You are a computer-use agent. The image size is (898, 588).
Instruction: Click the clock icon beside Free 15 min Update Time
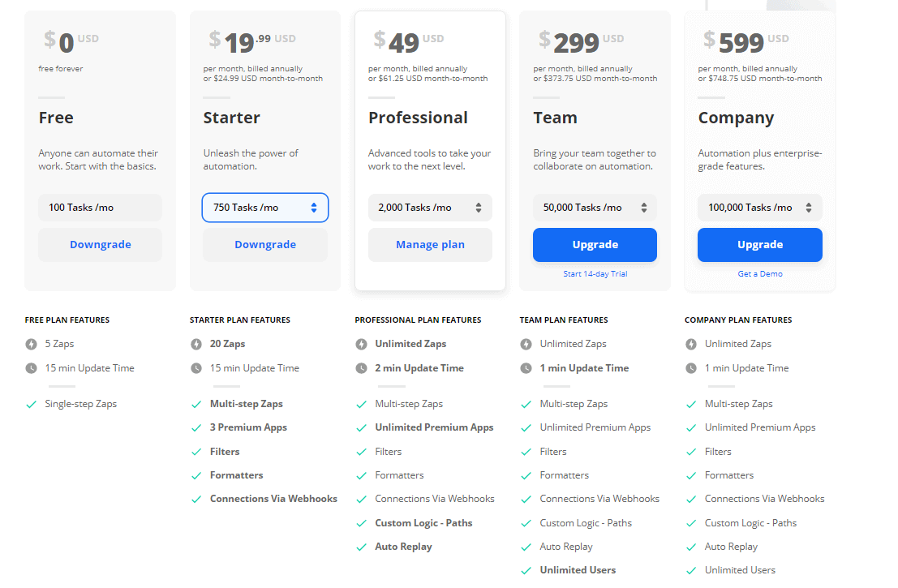pos(31,368)
